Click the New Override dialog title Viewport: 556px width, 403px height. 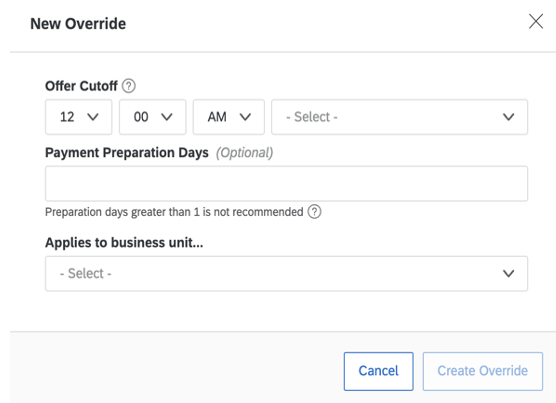click(78, 24)
